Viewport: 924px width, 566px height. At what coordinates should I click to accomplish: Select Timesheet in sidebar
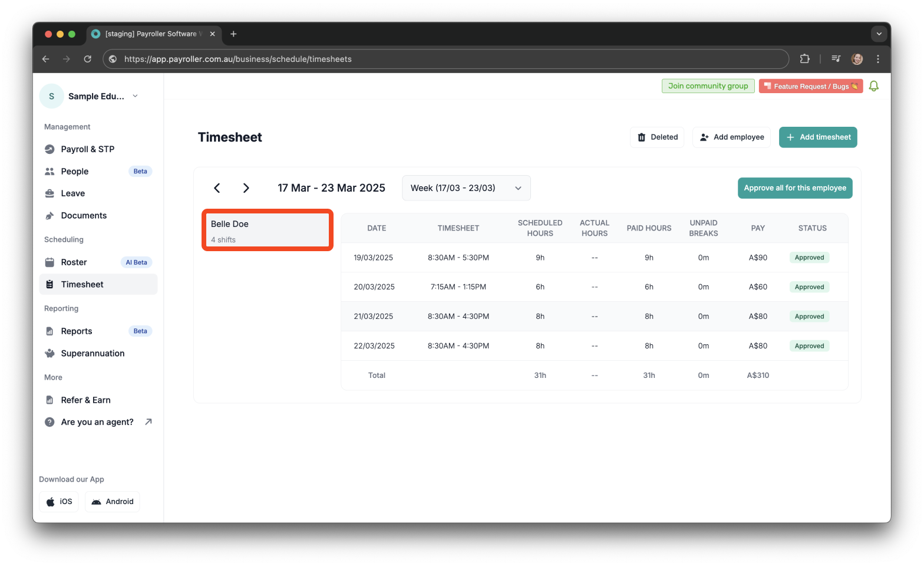click(98, 284)
